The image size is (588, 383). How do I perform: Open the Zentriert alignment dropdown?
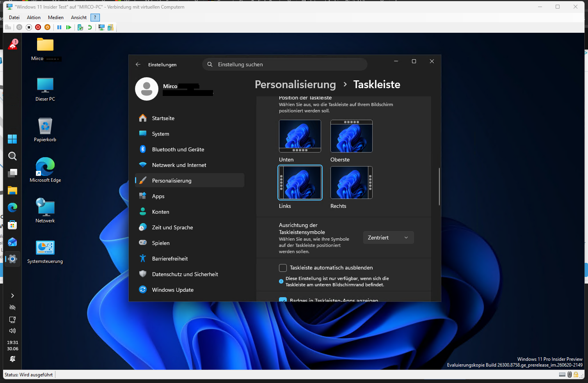click(388, 238)
